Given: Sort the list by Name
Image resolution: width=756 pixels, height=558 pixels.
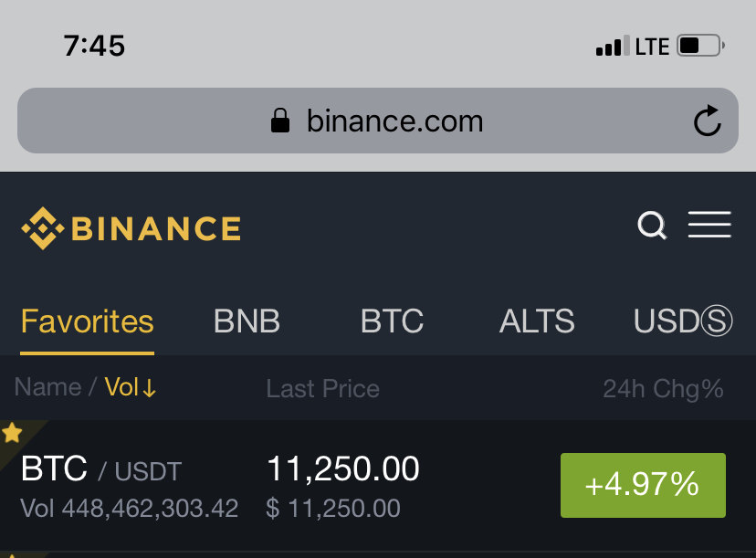Looking at the screenshot, I should click(47, 387).
